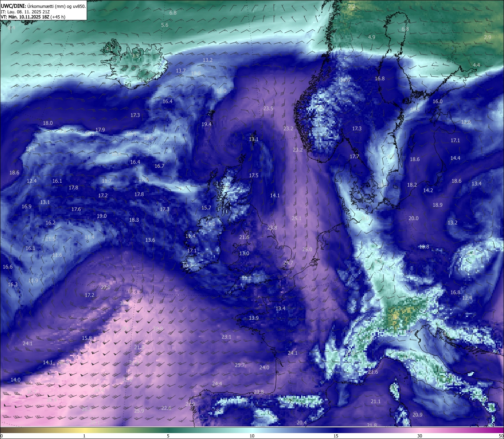Click the 20.4 value label
504x439 pixels.
[302, 422]
